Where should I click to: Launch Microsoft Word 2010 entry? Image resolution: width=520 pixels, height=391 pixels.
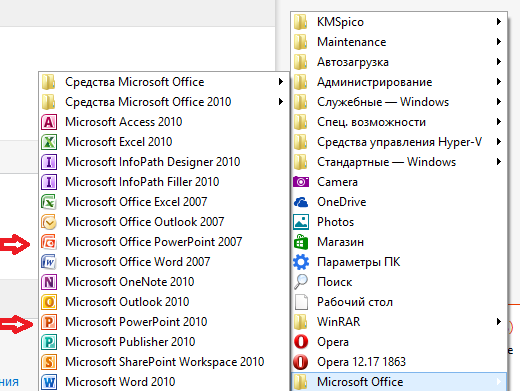(164, 382)
